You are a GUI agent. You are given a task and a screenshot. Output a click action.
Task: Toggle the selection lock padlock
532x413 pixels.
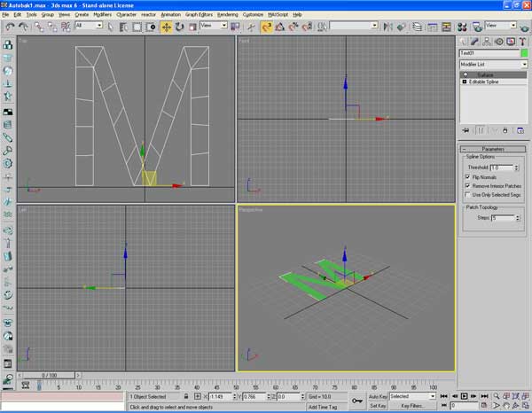click(x=186, y=396)
